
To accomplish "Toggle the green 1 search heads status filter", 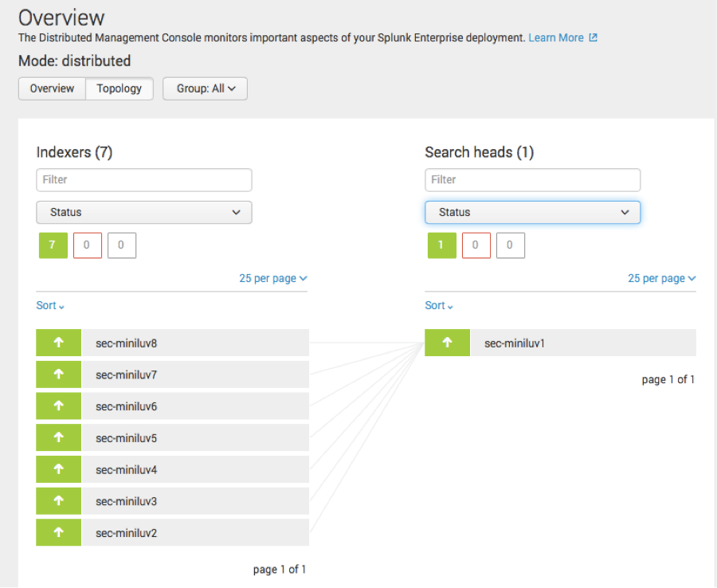I will pyautogui.click(x=441, y=245).
